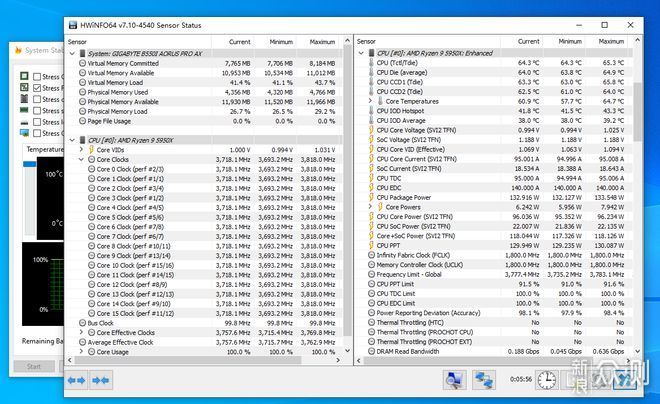This screenshot has width=660, height=404.
Task: Click the shrink-layout inward arrows button in HWiNFO toolbar
Action: pos(100,380)
